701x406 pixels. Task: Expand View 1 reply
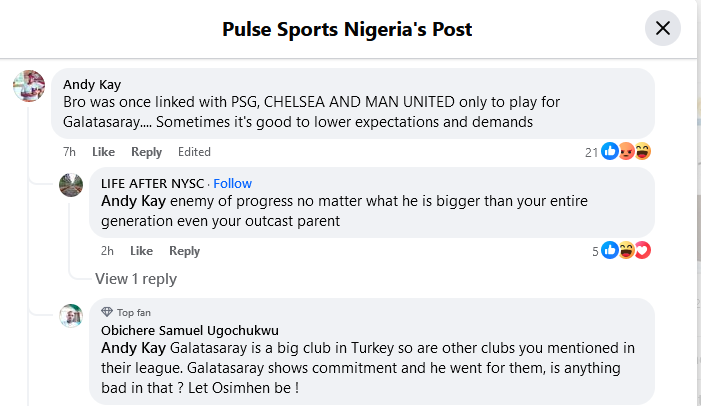pyautogui.click(x=135, y=279)
